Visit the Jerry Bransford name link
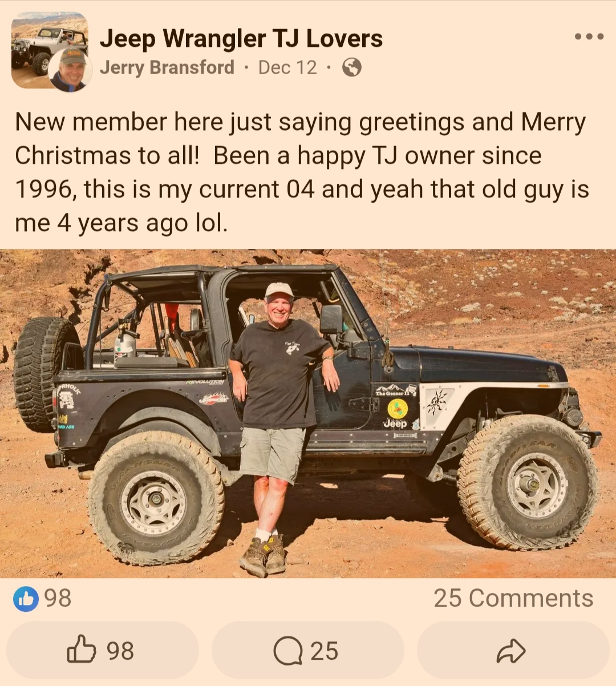This screenshot has width=616, height=686. (167, 67)
